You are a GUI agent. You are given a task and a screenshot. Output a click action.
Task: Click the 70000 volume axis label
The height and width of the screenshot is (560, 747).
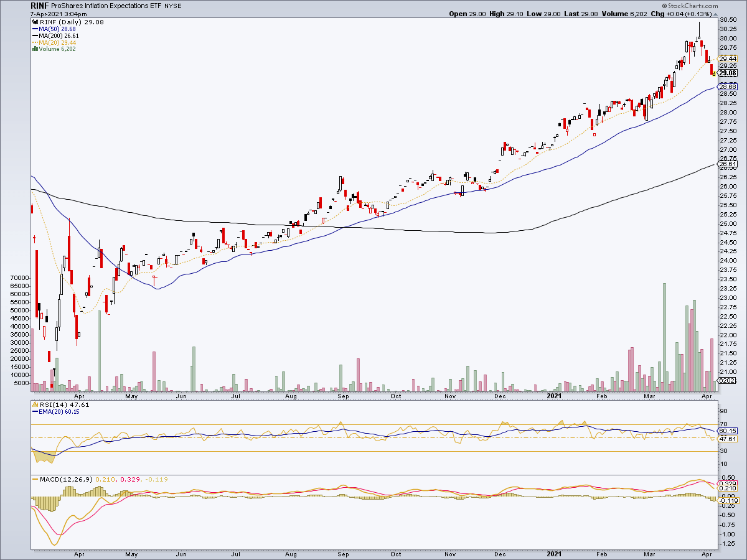point(19,278)
